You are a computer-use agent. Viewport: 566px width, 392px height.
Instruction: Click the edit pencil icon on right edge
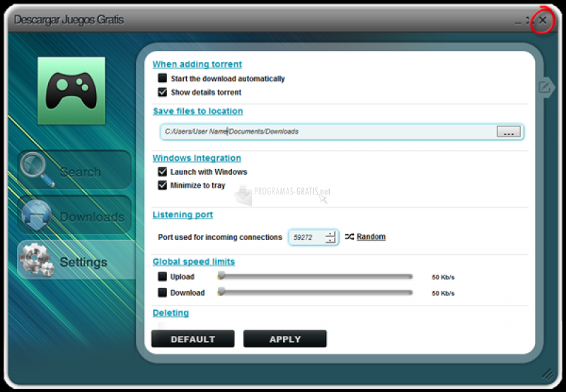point(545,87)
